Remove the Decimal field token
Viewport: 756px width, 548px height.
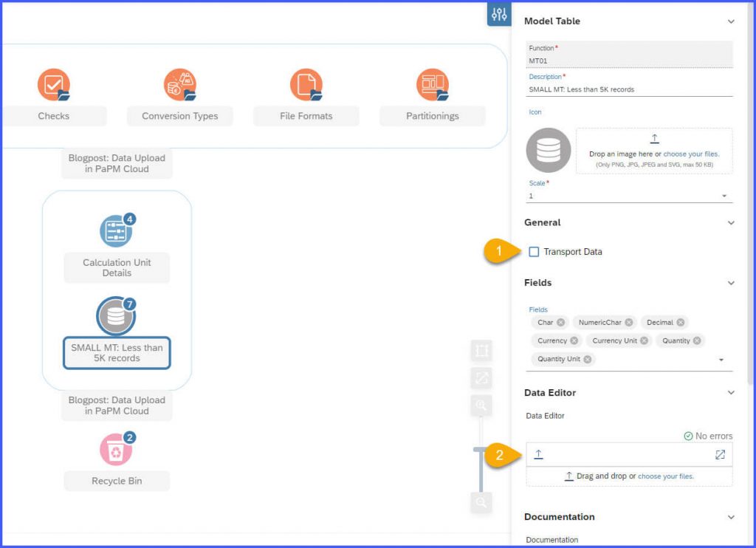tap(680, 322)
